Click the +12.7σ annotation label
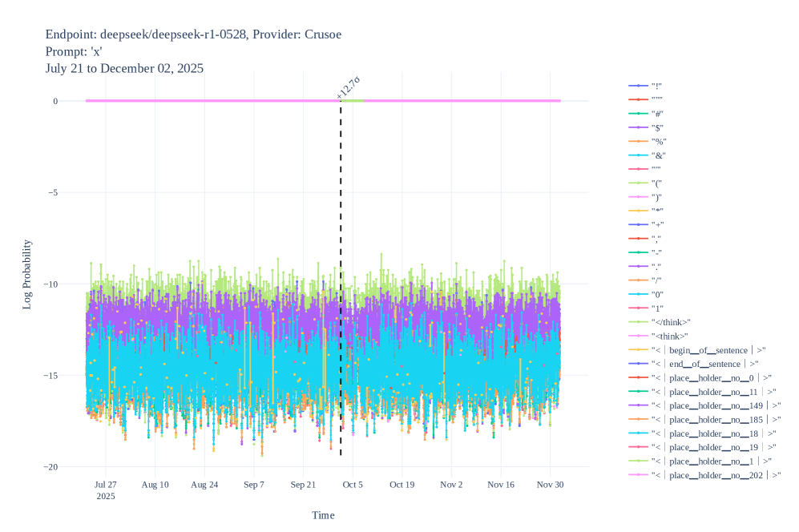799x532 pixels. point(349,87)
